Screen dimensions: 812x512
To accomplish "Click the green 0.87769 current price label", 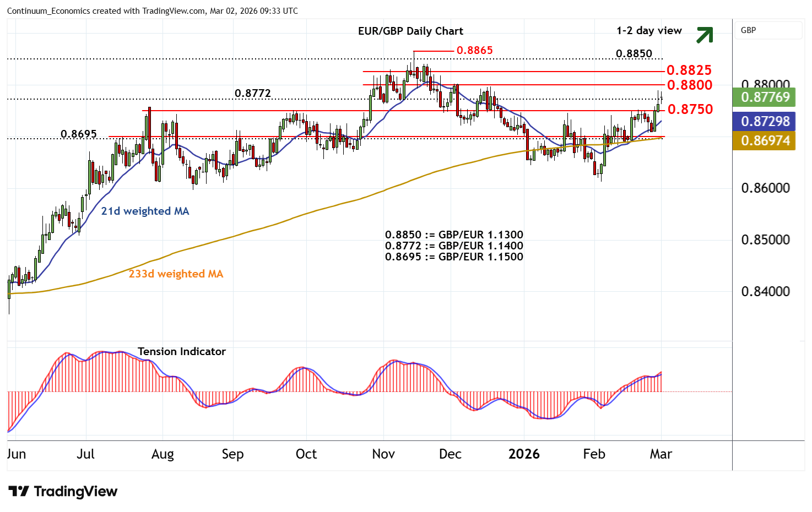I will tap(764, 97).
